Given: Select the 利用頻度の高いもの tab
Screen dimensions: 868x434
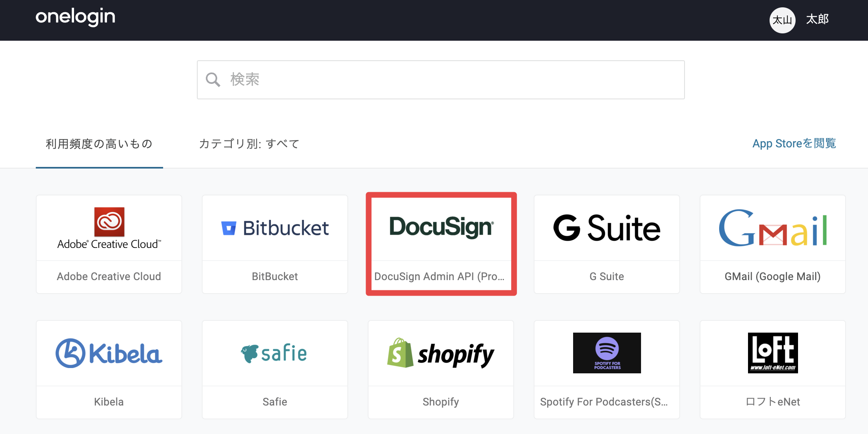Looking at the screenshot, I should tap(99, 144).
